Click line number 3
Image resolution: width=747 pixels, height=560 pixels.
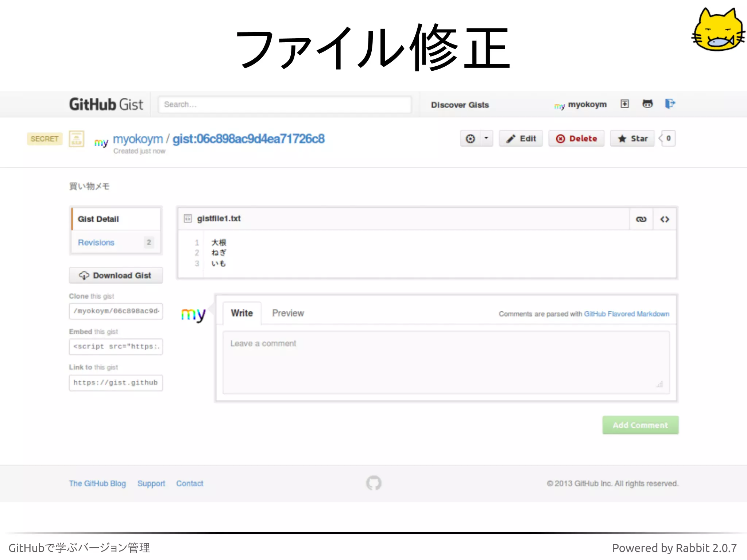[x=197, y=263]
